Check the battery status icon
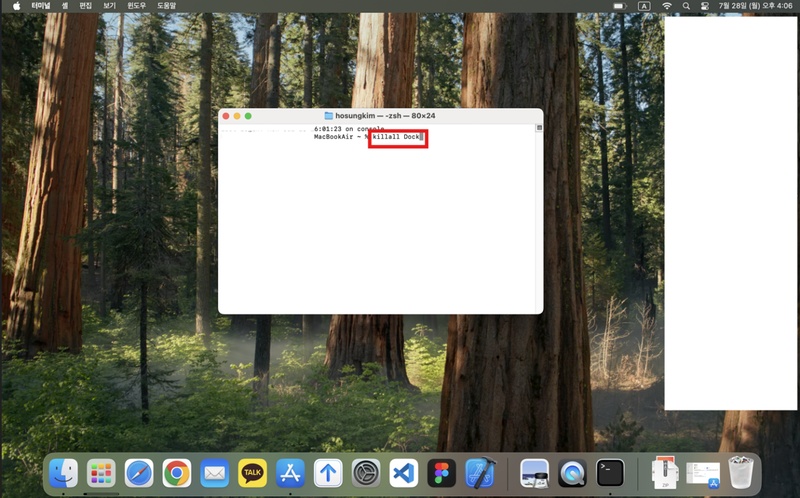This screenshot has width=800, height=498. pos(619,6)
